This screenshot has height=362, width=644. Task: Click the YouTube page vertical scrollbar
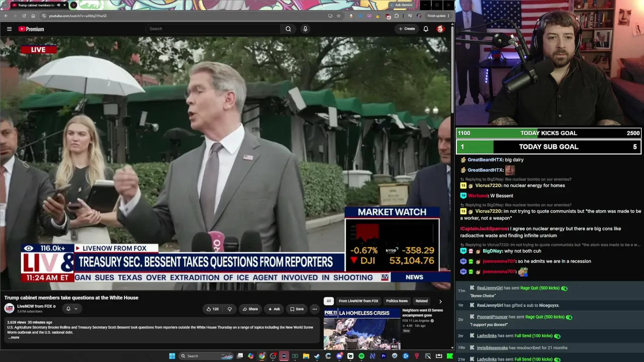[x=452, y=68]
